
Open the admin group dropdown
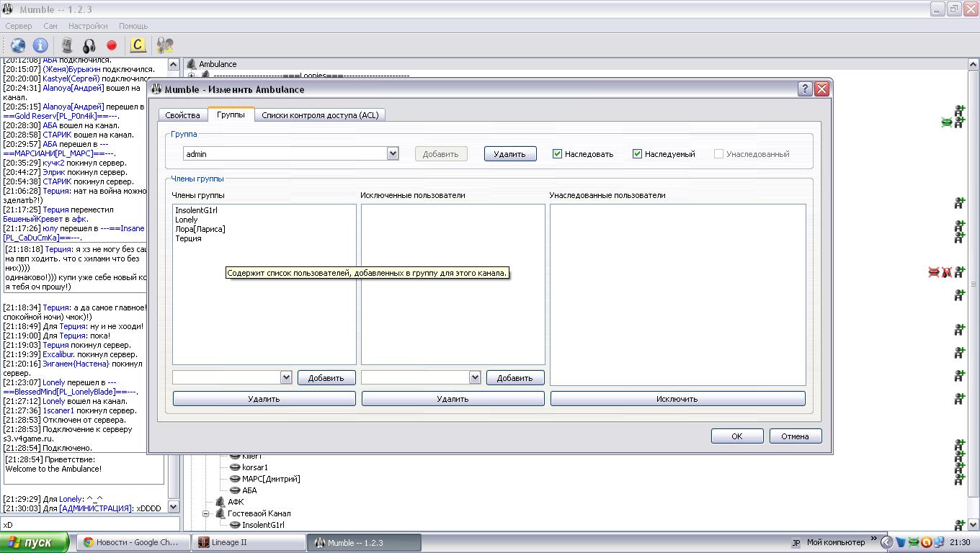click(393, 153)
